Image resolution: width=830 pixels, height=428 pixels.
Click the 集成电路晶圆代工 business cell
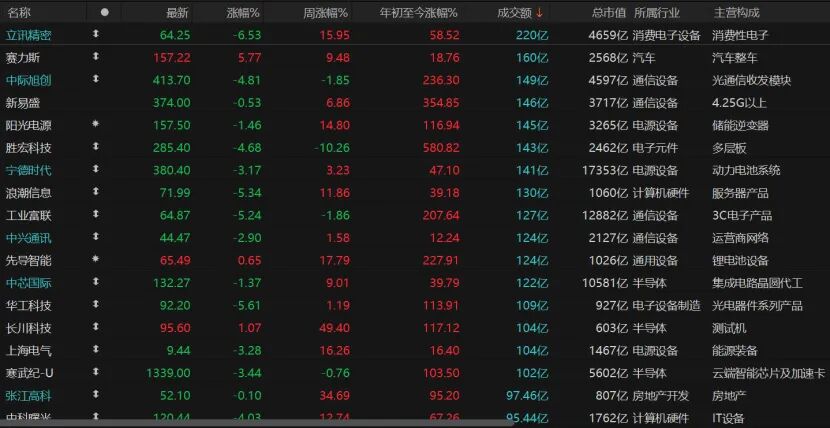[757, 283]
